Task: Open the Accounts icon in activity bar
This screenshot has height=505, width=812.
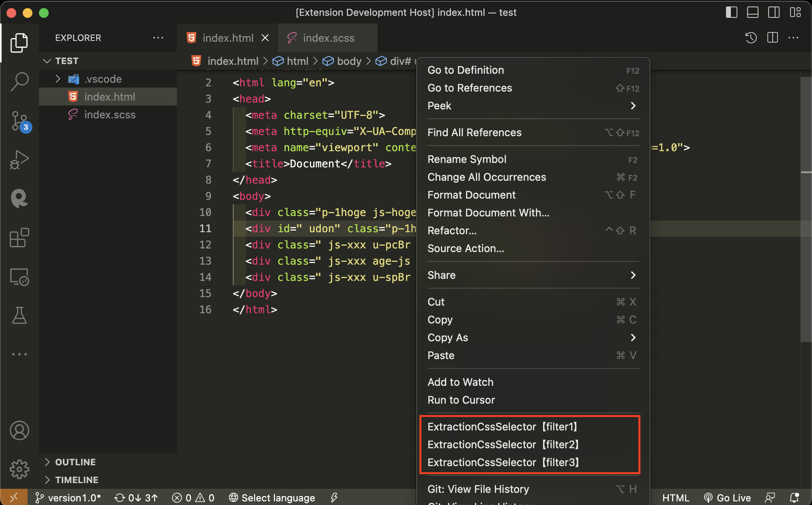Action: (x=19, y=430)
